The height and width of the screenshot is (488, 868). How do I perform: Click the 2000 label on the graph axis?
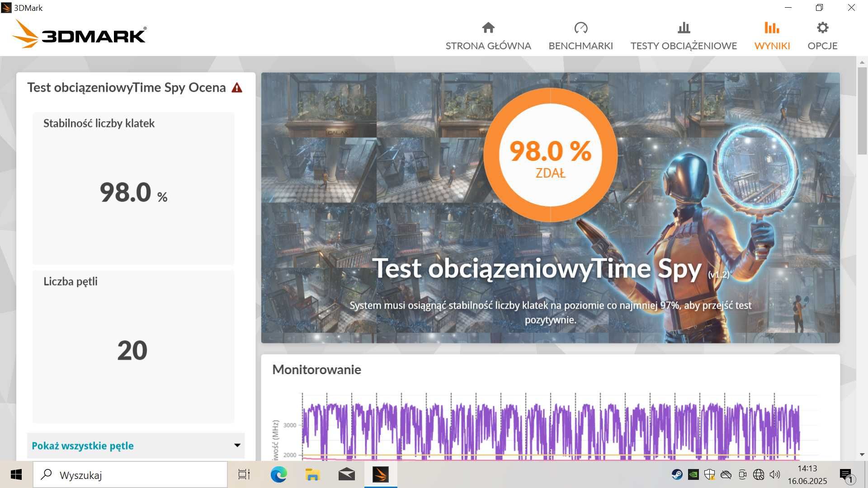(x=289, y=455)
